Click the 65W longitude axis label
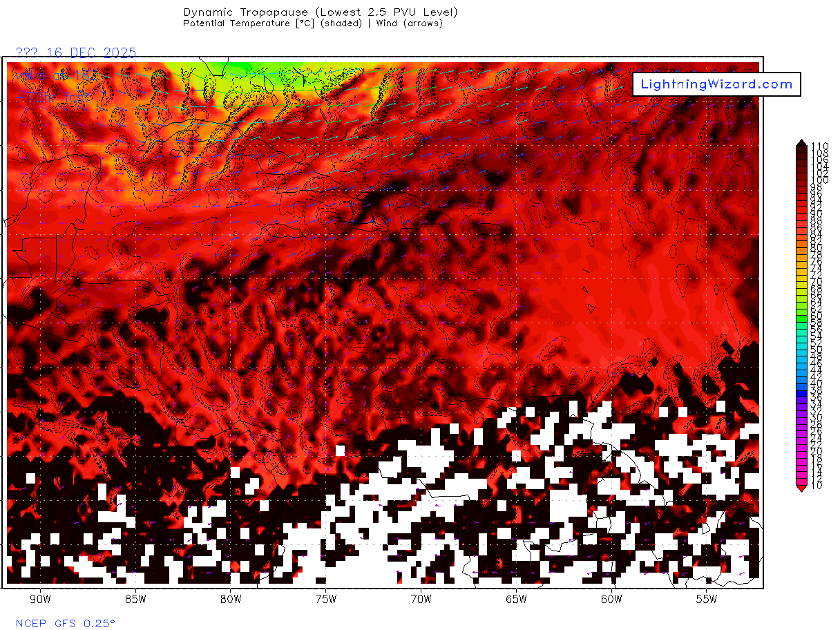The image size is (840, 630). [516, 598]
